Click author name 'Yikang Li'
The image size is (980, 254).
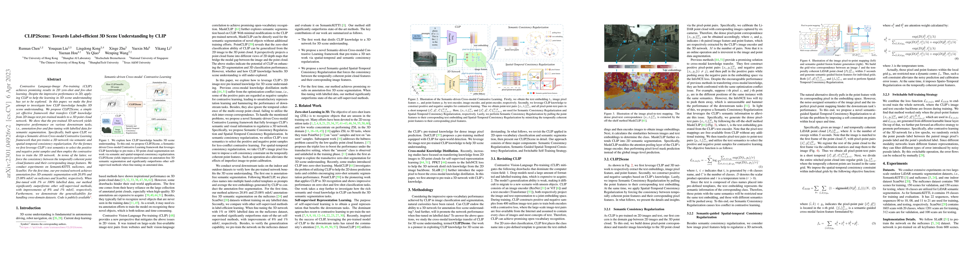pos(163,48)
